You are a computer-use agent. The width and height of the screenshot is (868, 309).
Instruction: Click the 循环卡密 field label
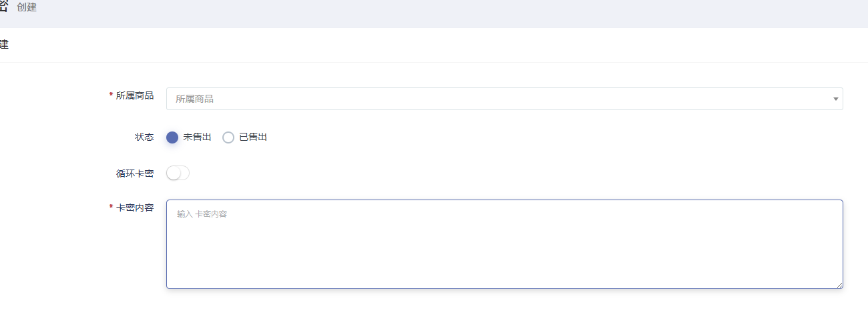pos(135,174)
